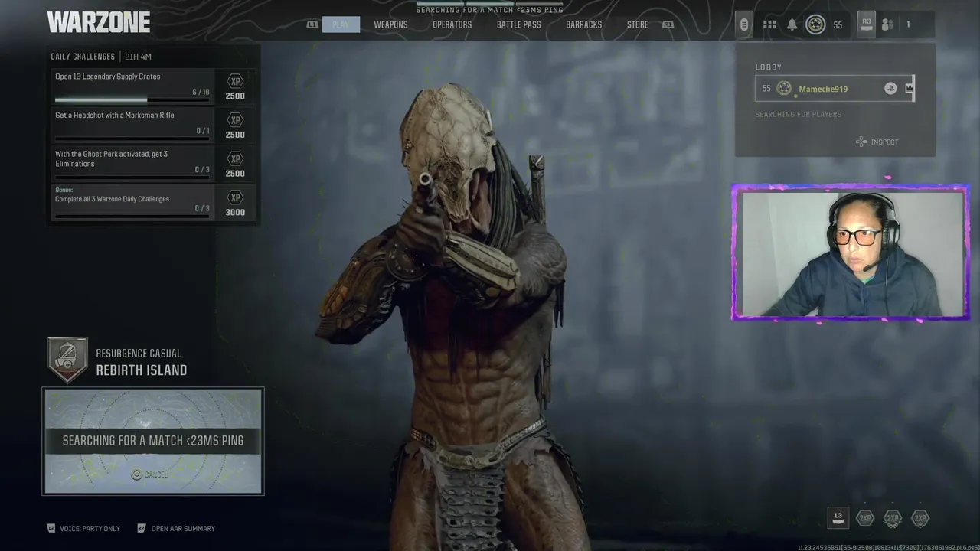This screenshot has width=980, height=551.
Task: Click the rank emblem in top bar
Action: tap(815, 24)
